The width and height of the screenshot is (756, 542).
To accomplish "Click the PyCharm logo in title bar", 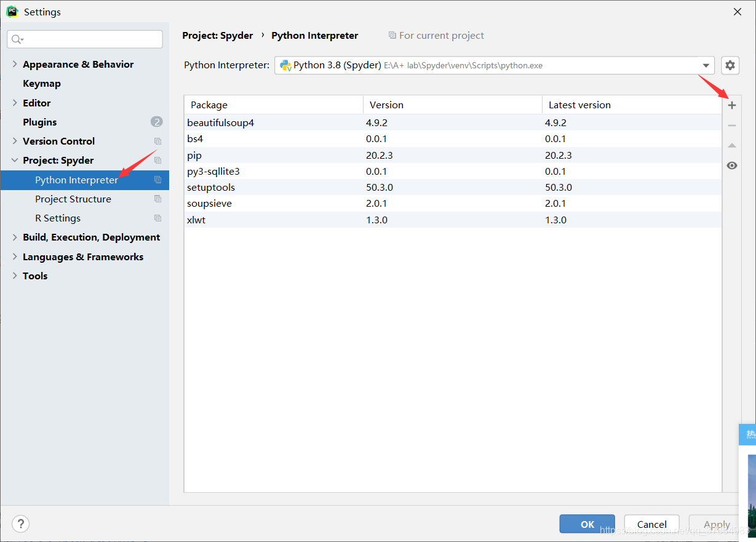I will [12, 12].
